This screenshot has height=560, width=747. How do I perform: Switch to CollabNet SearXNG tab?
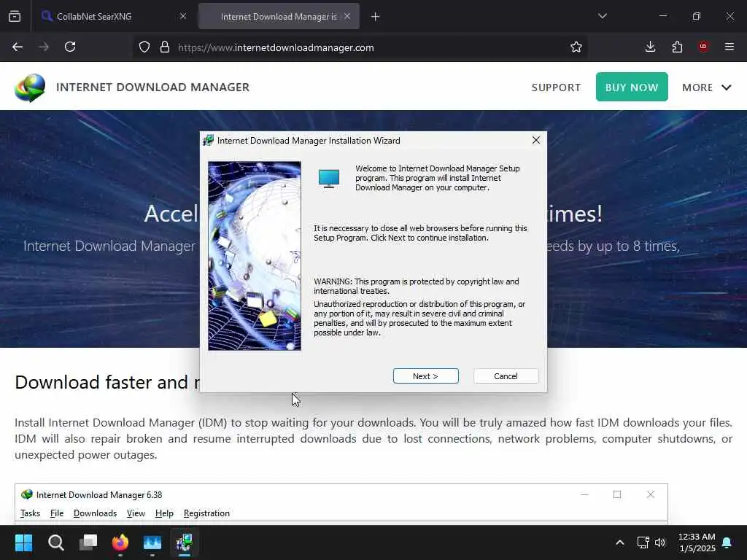pyautogui.click(x=115, y=16)
